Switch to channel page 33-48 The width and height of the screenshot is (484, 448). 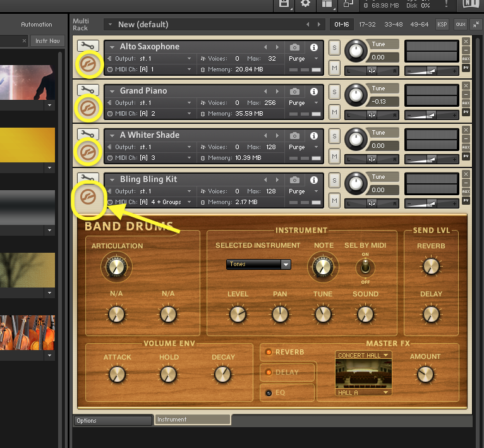click(394, 25)
